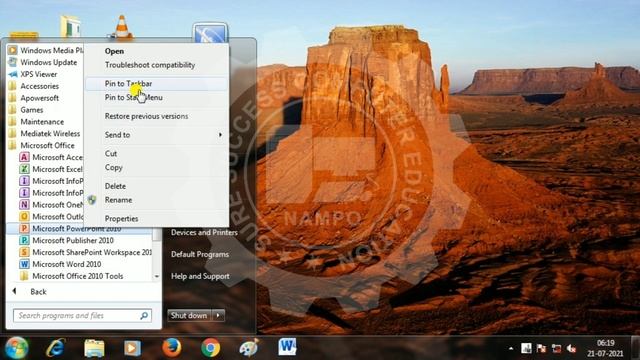
Task: Click the volume tray icon
Action: 571,348
